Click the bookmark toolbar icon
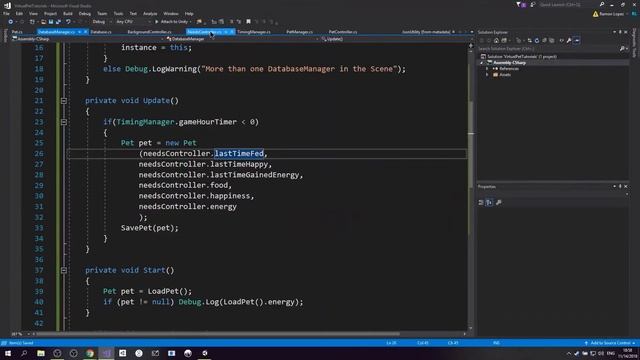The height and width of the screenshot is (360, 640). coord(248,22)
